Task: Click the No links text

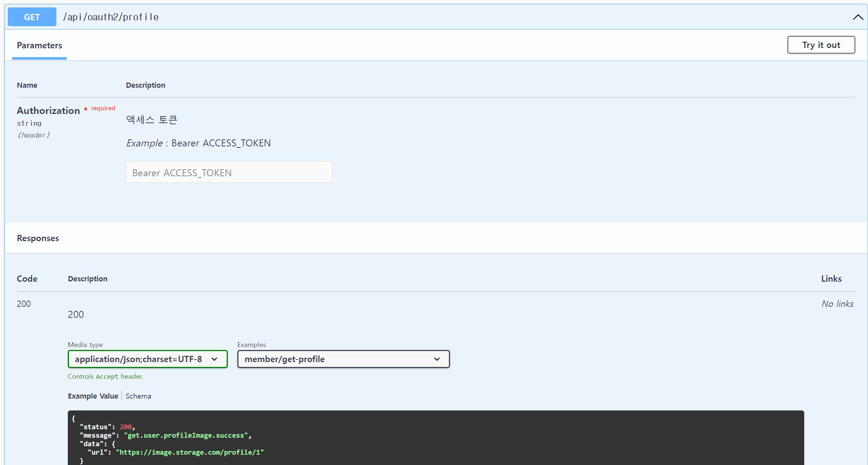Action: tap(837, 304)
